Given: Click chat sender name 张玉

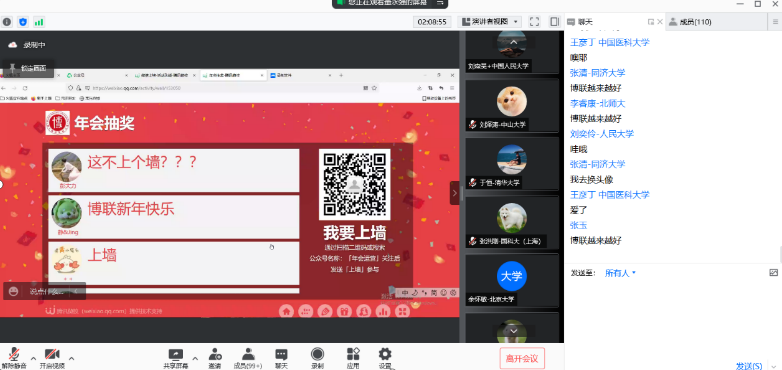Looking at the screenshot, I should [579, 225].
